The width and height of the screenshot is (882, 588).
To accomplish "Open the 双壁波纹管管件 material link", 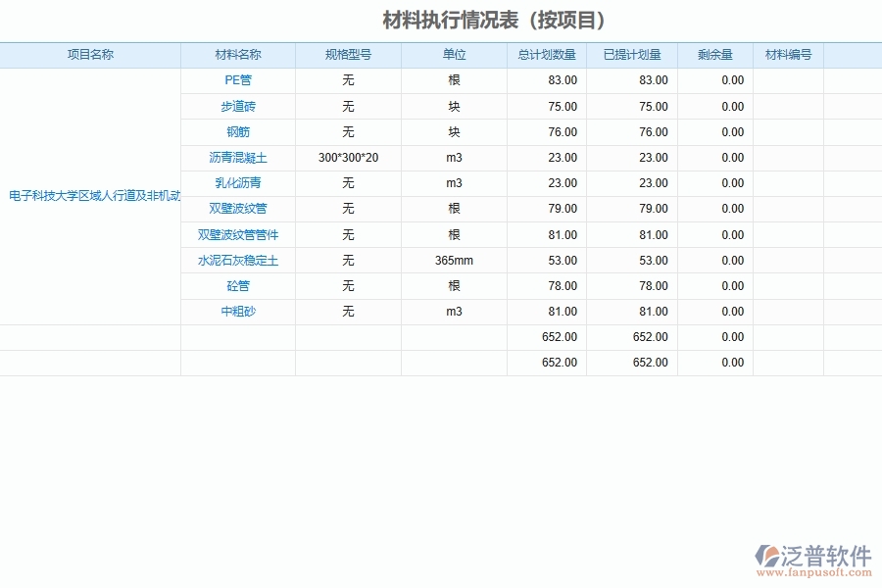I will point(238,234).
